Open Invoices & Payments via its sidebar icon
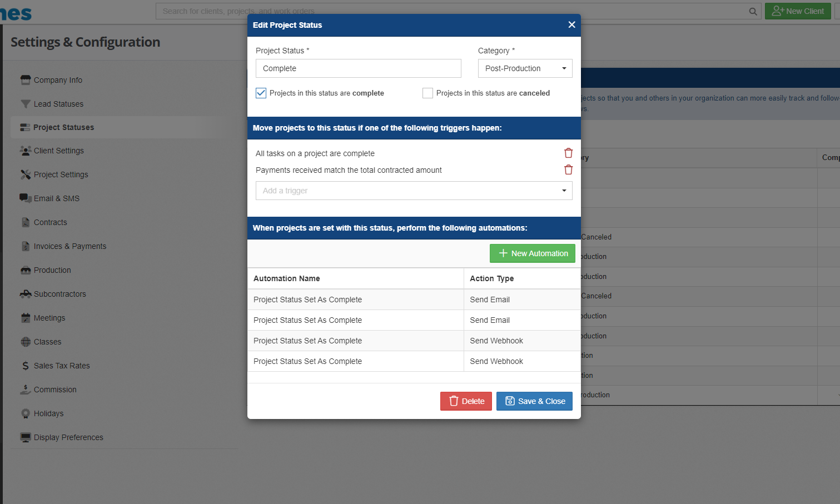The width and height of the screenshot is (840, 504). tap(26, 246)
